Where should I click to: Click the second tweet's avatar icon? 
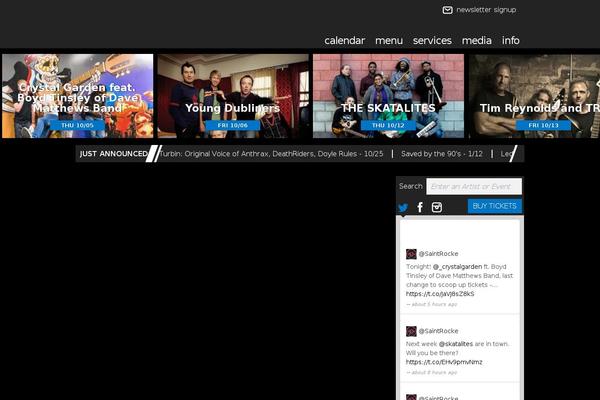(x=411, y=331)
